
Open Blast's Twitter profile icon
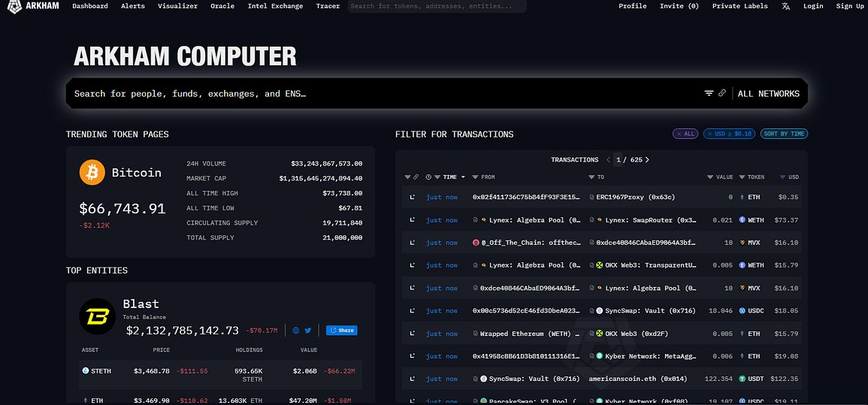307,331
